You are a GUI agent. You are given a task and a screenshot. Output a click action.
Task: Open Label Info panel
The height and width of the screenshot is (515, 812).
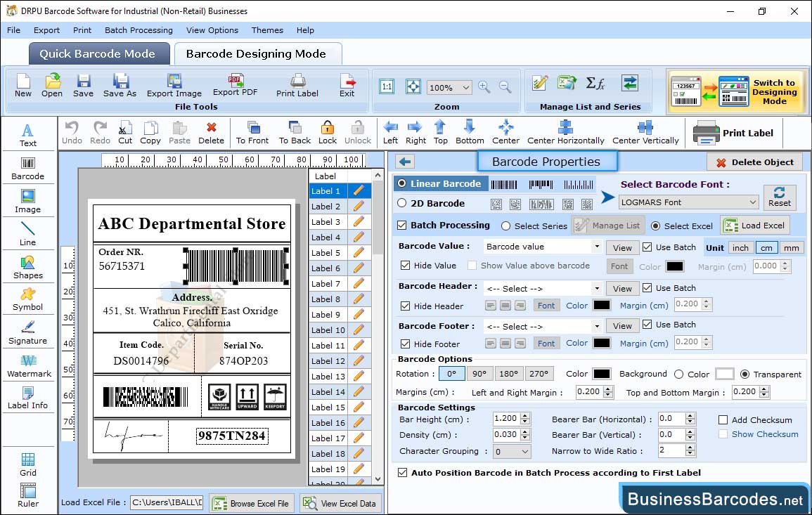tap(28, 398)
